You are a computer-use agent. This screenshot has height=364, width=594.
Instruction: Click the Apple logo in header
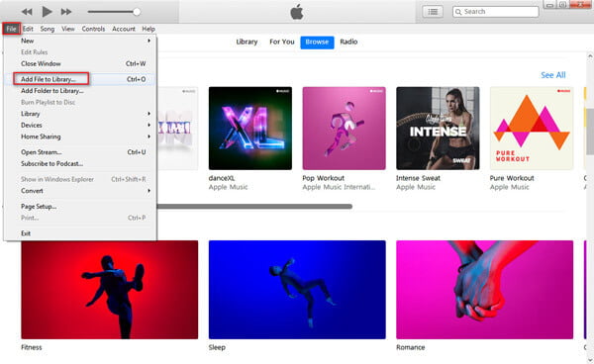click(x=297, y=12)
